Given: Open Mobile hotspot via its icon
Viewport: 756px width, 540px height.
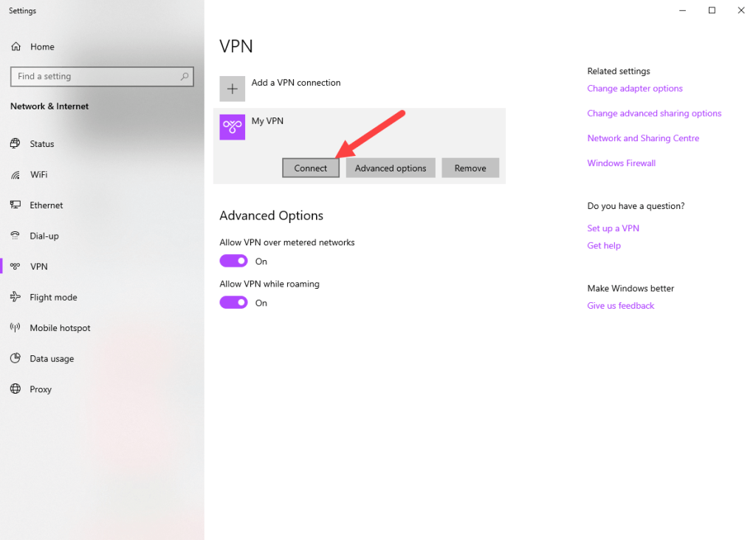Looking at the screenshot, I should [x=16, y=328].
